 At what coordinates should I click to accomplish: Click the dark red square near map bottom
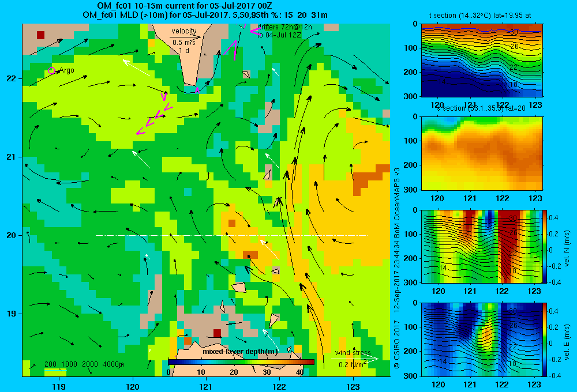[x=217, y=333]
